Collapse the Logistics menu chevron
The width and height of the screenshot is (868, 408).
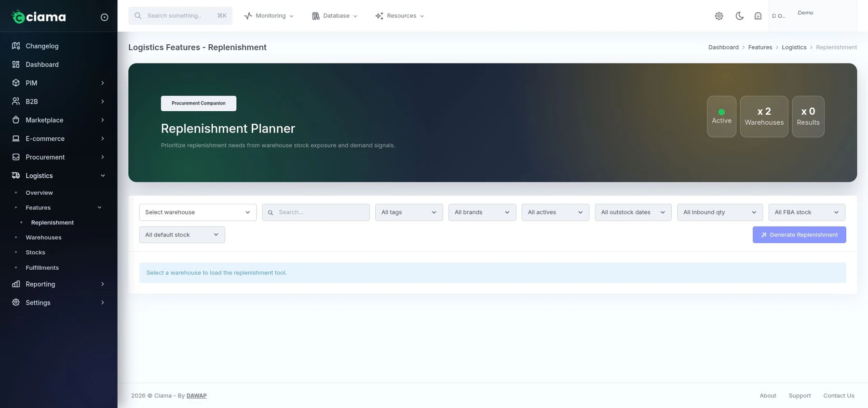[x=103, y=176]
